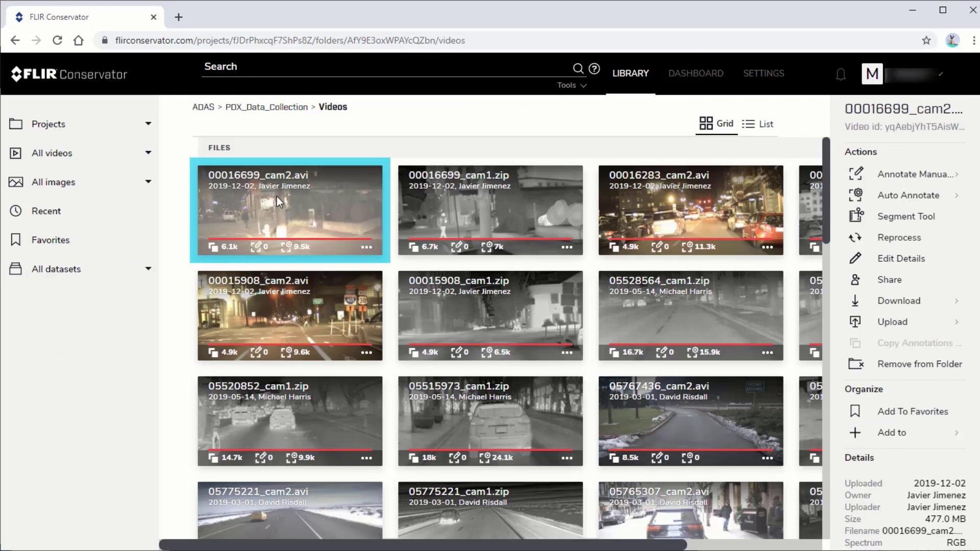Image resolution: width=980 pixels, height=551 pixels.
Task: Click the DASHBOARD tab
Action: coord(695,72)
